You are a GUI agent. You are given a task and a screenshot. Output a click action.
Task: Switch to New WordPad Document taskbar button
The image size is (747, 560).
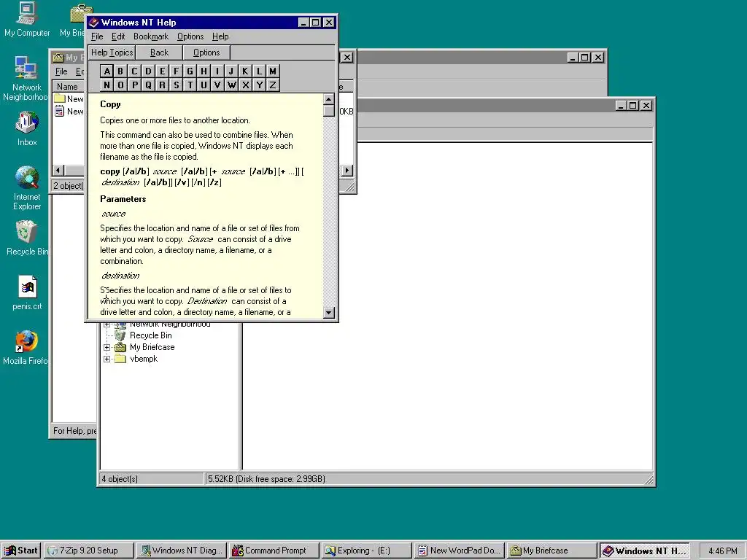coord(459,551)
